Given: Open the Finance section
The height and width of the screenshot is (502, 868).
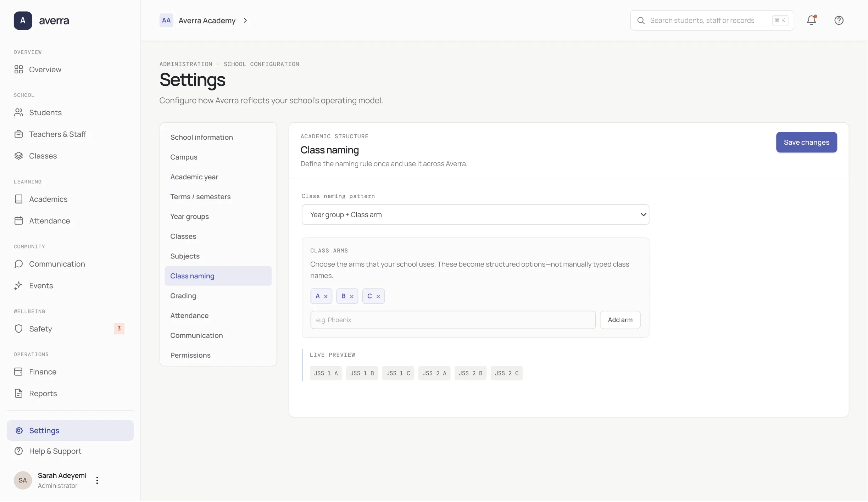Looking at the screenshot, I should coord(70,372).
